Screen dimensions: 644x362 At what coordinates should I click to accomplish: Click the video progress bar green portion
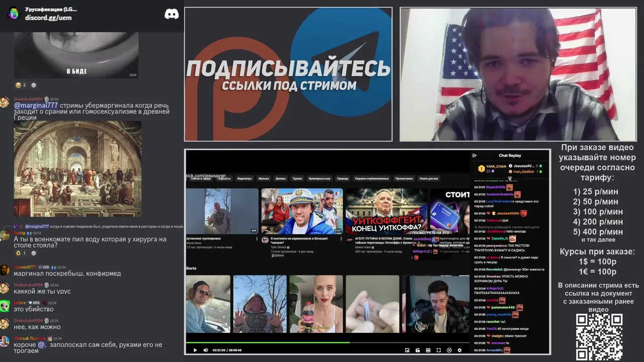(267, 343)
